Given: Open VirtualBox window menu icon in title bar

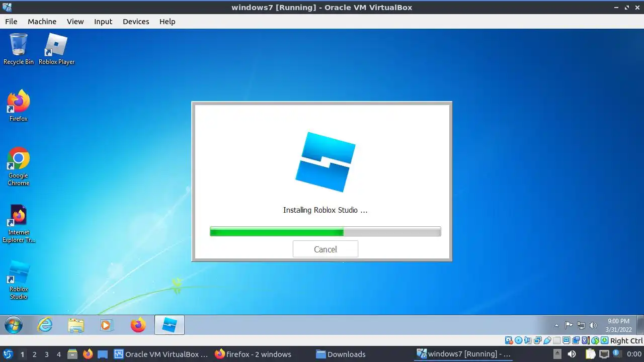Looking at the screenshot, I should (7, 7).
